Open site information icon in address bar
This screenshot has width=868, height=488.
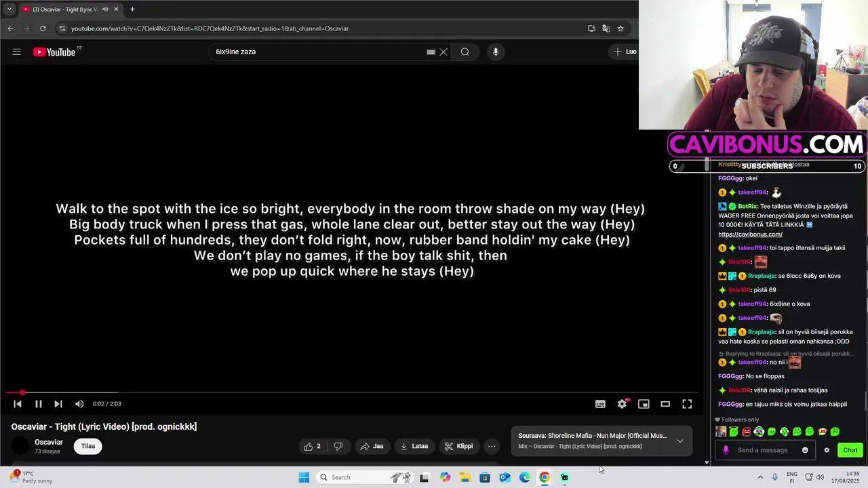tap(62, 28)
